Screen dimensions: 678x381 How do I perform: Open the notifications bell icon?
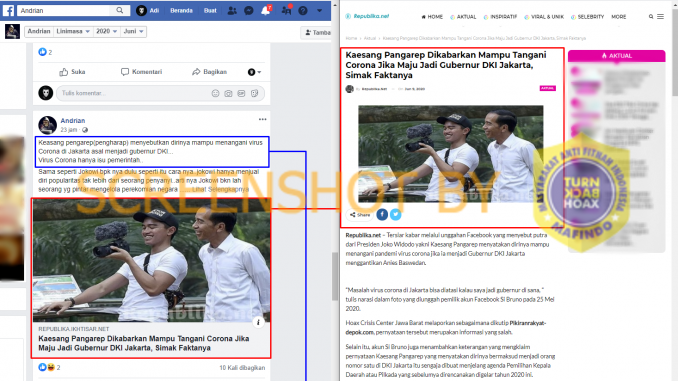[x=265, y=10]
